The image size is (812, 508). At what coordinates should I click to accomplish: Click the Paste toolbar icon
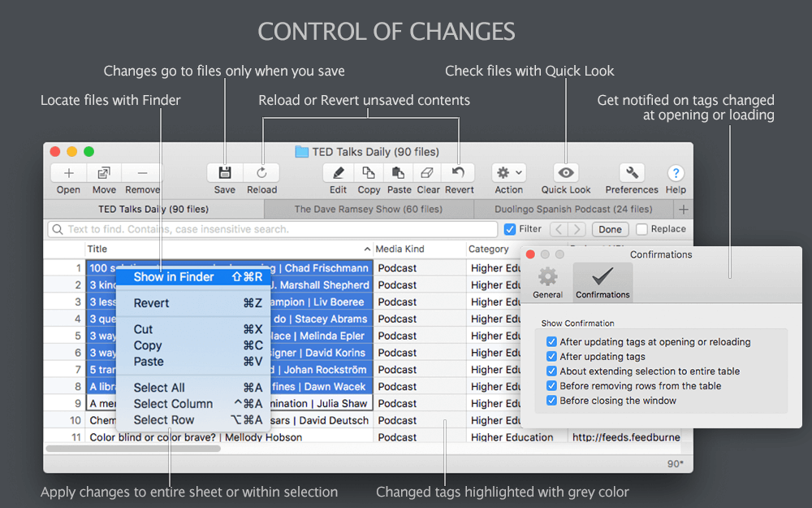click(x=398, y=172)
